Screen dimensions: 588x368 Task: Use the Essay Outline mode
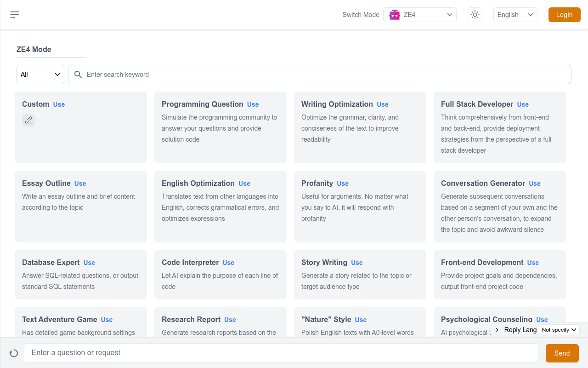point(80,184)
